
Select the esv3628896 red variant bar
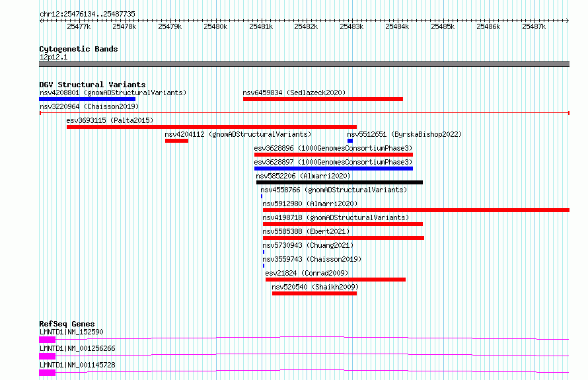(x=334, y=155)
